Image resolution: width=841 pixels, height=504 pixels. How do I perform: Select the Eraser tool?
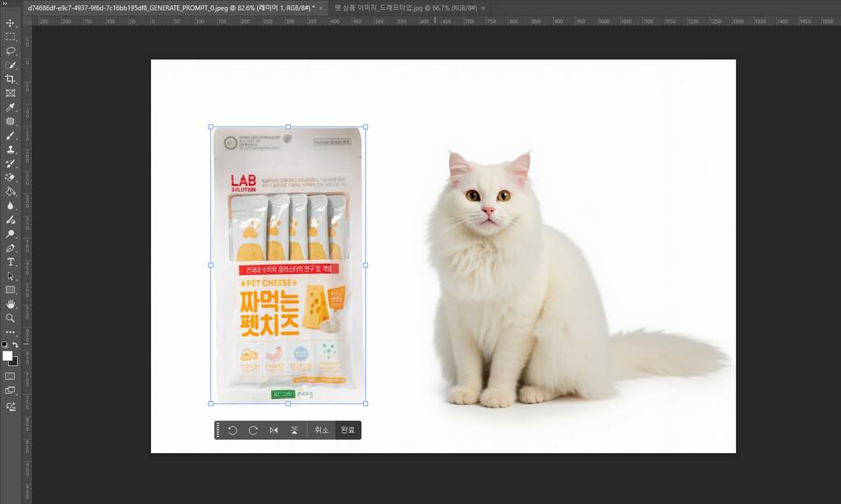tap(10, 177)
